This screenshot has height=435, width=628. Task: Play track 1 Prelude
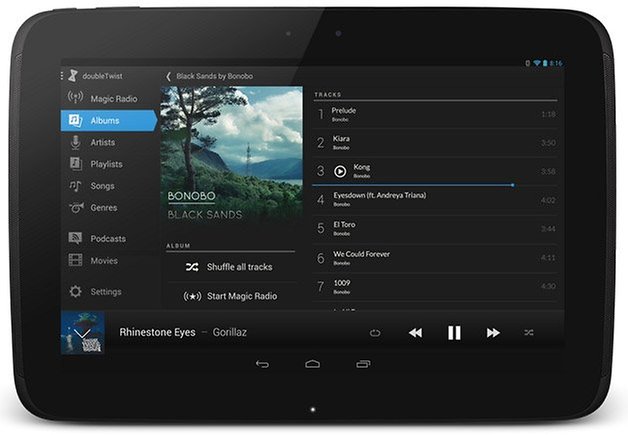435,115
